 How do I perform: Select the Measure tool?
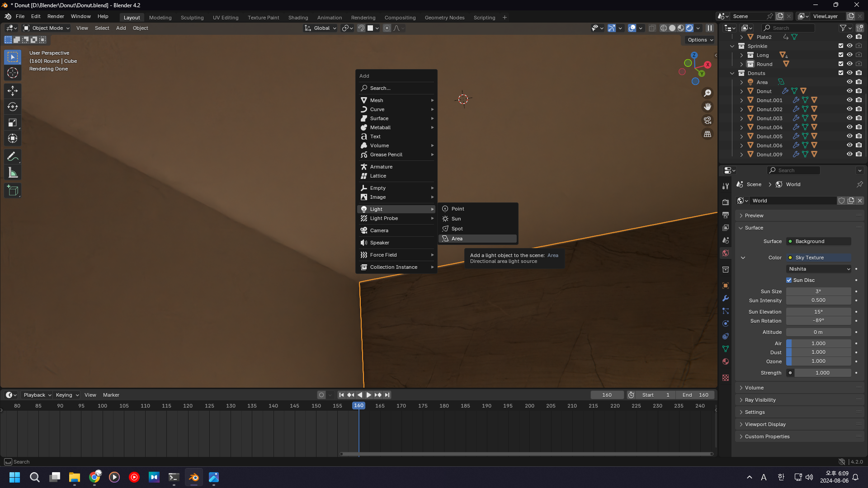coord(13,173)
